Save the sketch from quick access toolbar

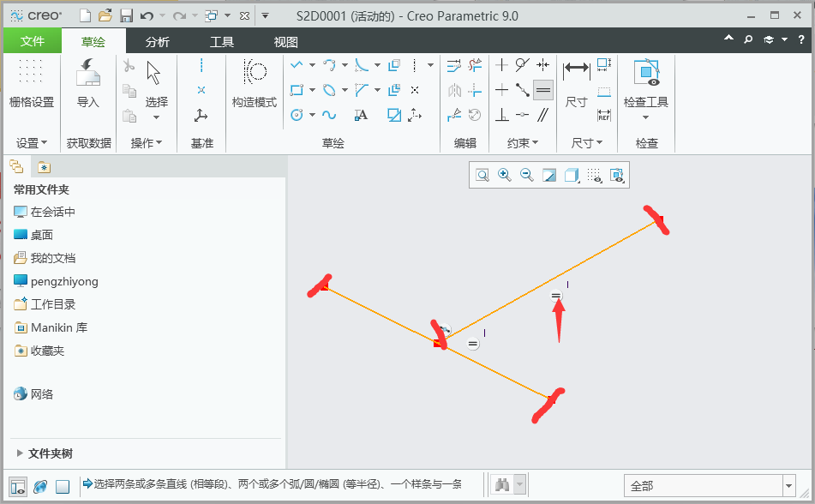[126, 16]
